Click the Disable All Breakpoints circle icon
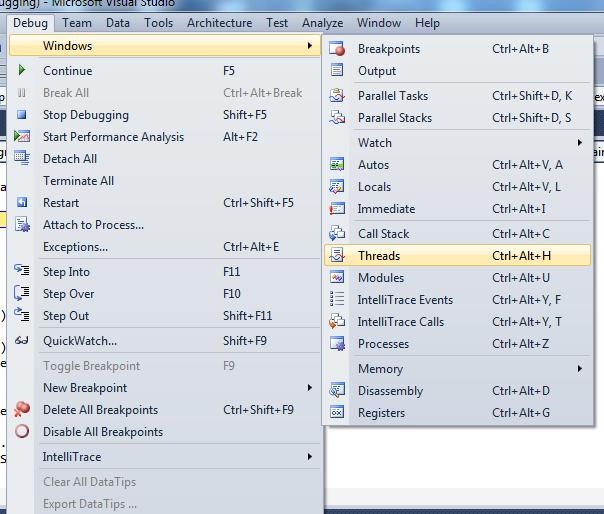The height and width of the screenshot is (514, 604). pos(22,431)
